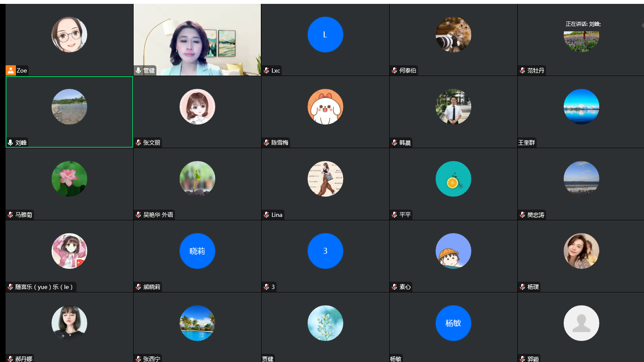Click the blue 杨敏 avatar circle

pyautogui.click(x=453, y=323)
